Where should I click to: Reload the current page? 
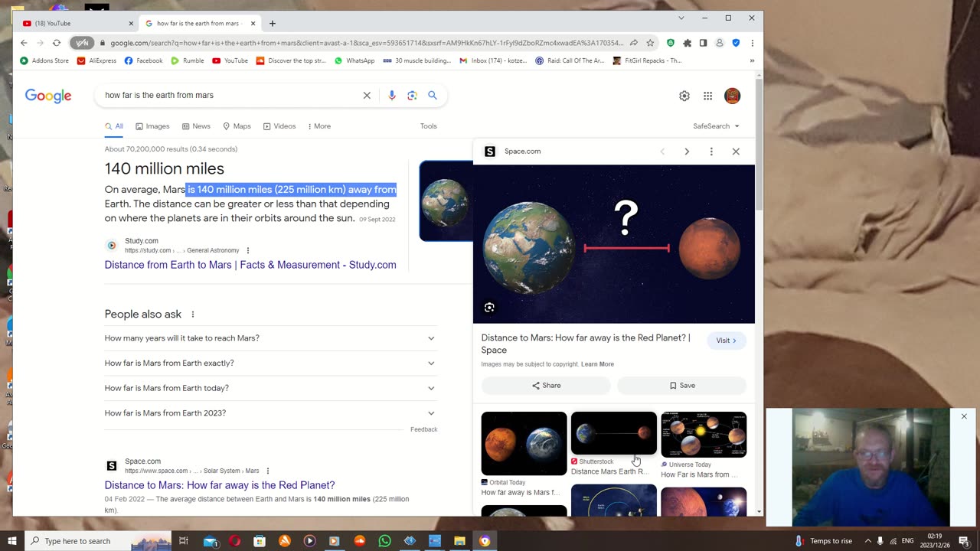pyautogui.click(x=57, y=43)
